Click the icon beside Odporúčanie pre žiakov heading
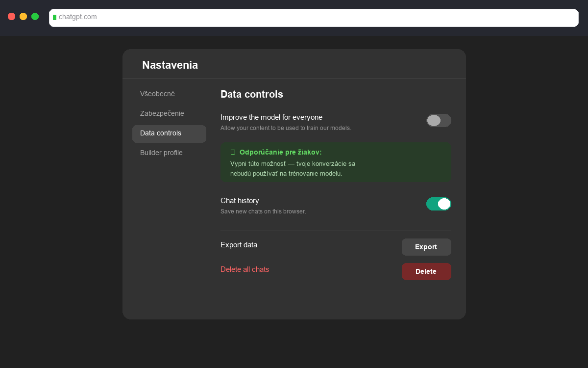 coord(233,152)
